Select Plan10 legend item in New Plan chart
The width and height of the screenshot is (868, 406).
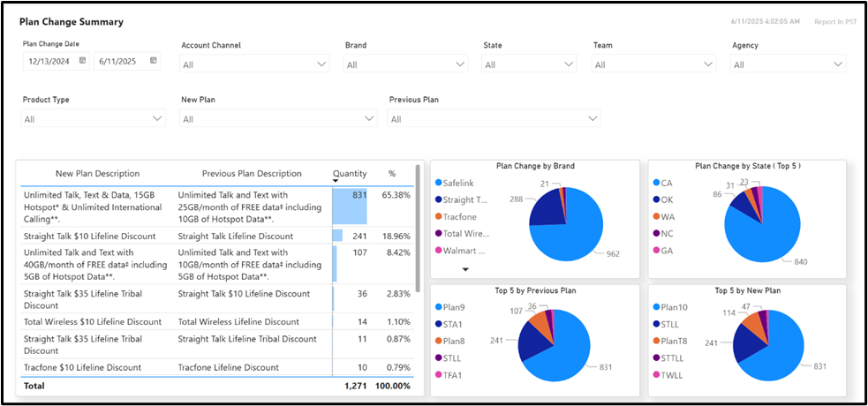pos(671,307)
